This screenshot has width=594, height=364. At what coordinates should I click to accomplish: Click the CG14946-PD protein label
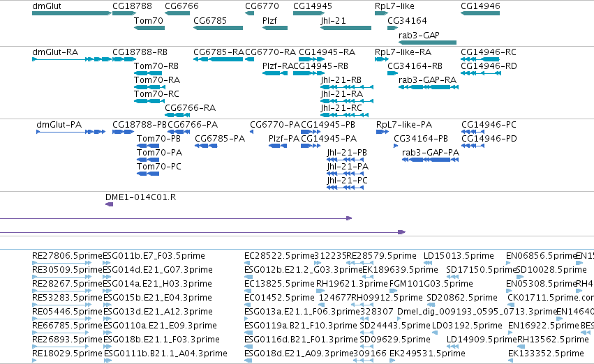click(x=489, y=139)
